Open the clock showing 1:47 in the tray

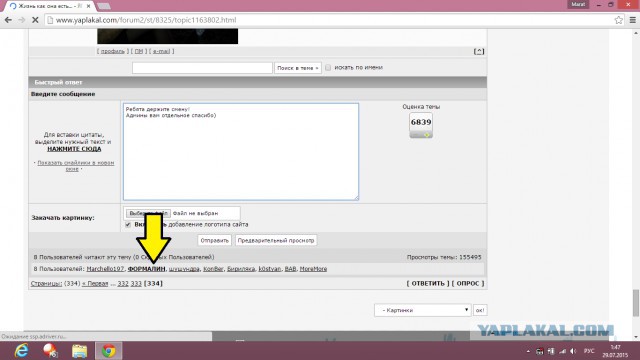(615, 351)
